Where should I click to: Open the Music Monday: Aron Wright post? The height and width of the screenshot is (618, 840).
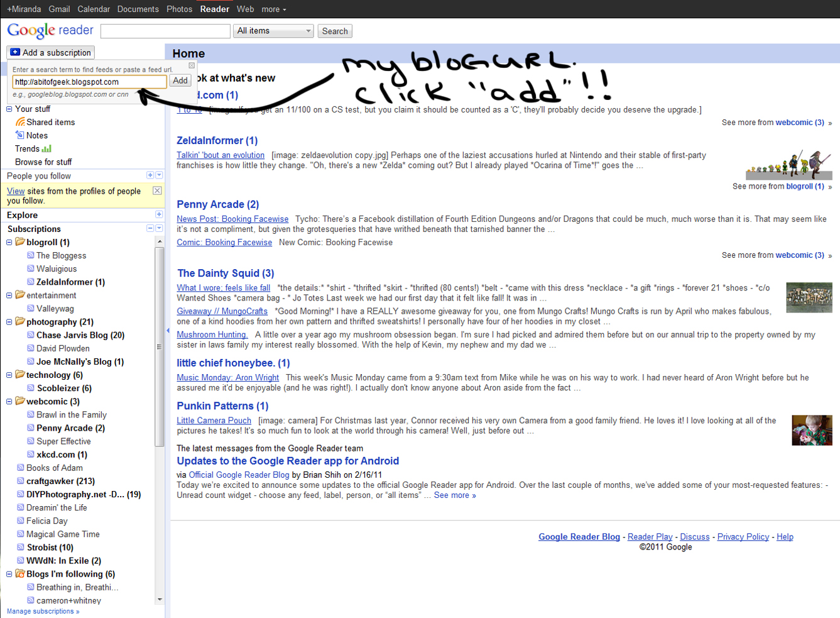click(x=227, y=377)
